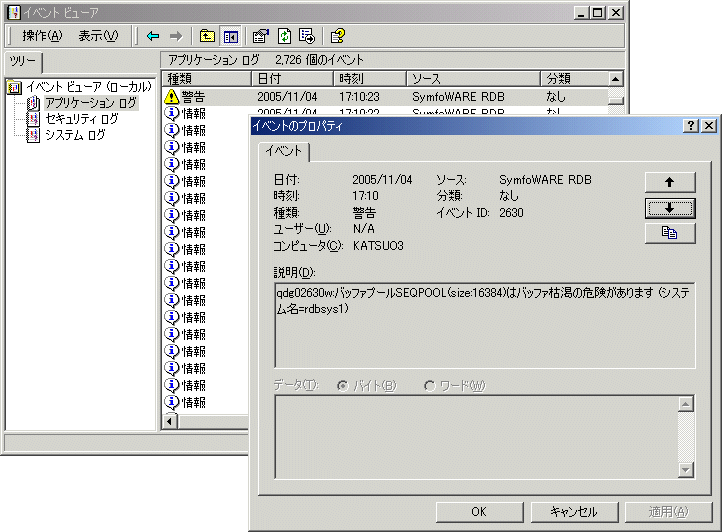Image resolution: width=722 pixels, height=532 pixels.
Task: Click the Event Viewer title bar icon
Action: click(14, 12)
